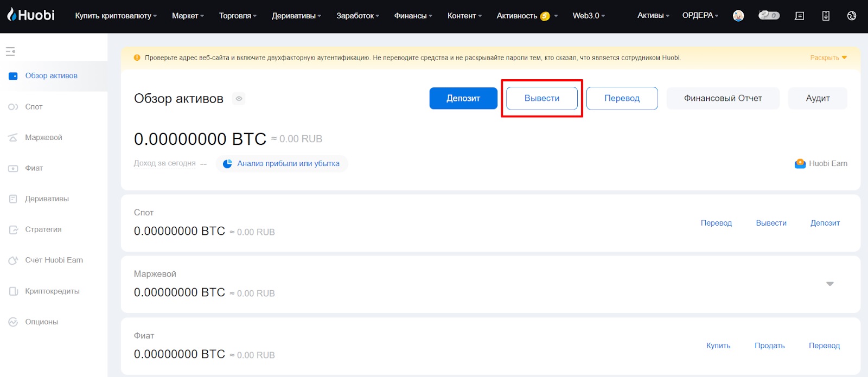This screenshot has height=377, width=868.
Task: Open the ОРДЕРА dropdown
Action: pyautogui.click(x=700, y=16)
